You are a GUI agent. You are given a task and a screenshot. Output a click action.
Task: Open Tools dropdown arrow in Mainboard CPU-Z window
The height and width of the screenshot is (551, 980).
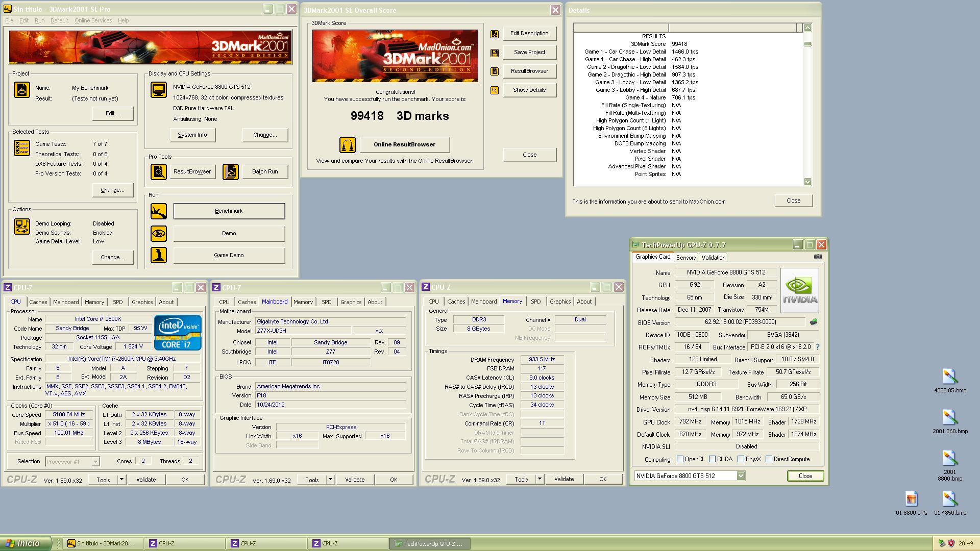click(x=330, y=480)
